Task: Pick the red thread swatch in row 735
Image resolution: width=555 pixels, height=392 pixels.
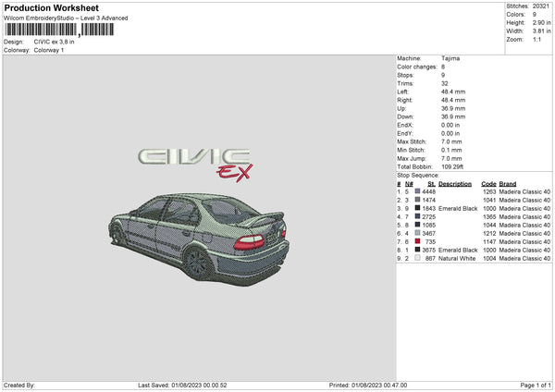Action: 417,241
